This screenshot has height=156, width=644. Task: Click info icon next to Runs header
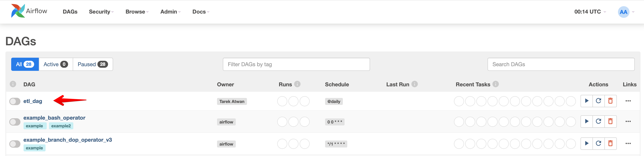pyautogui.click(x=297, y=84)
